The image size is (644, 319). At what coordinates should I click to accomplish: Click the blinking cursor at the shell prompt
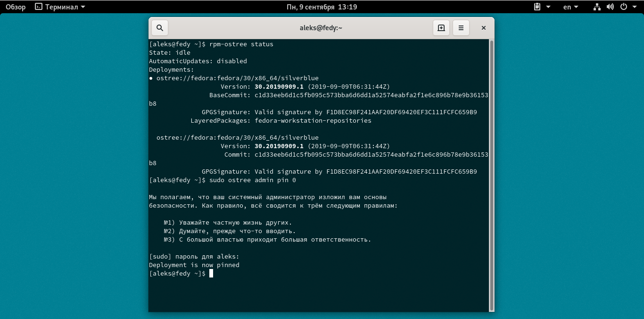(212, 273)
